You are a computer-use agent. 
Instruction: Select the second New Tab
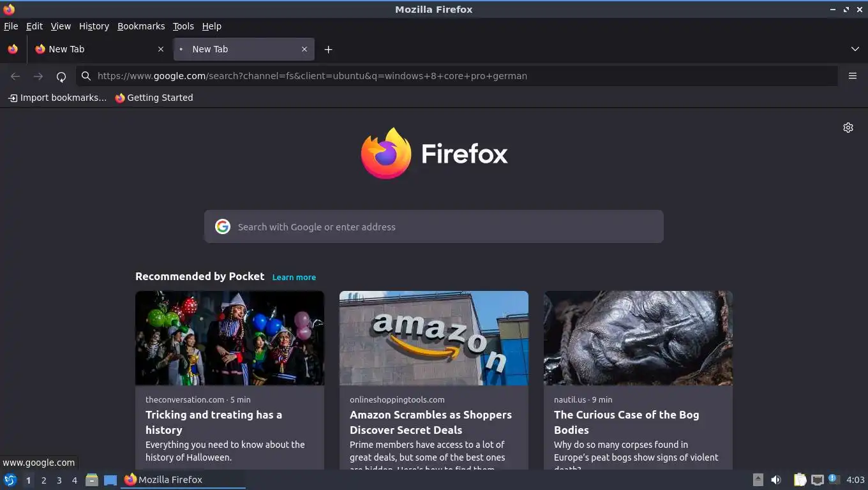coord(243,49)
